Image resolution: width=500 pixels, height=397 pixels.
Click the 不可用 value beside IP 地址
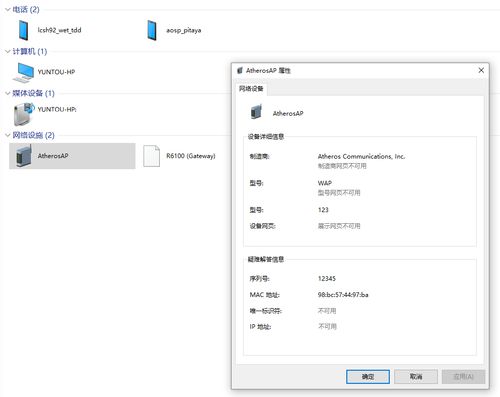pos(327,326)
